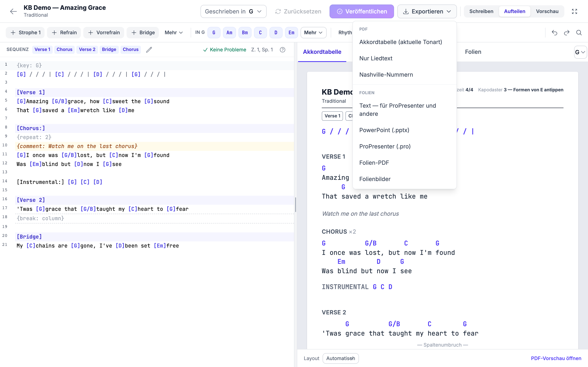Switch to Vorschau view mode
This screenshot has height=367, width=588.
pos(547,11)
